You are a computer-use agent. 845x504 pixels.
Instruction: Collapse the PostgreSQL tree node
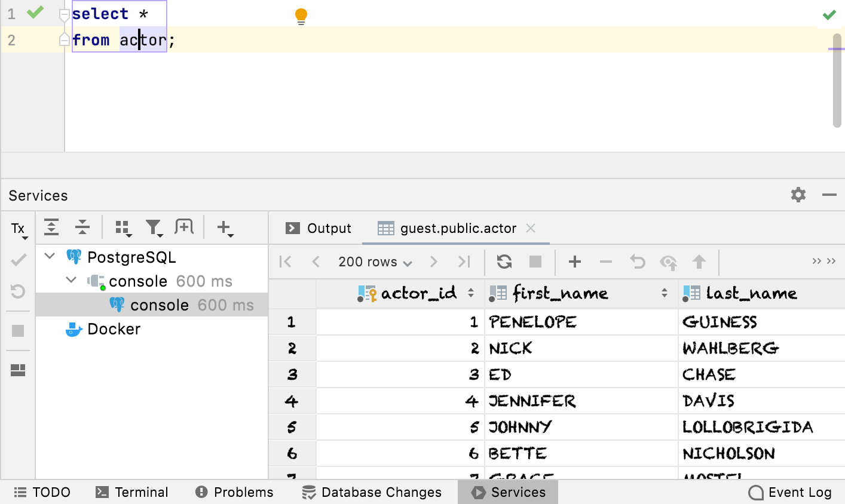tap(50, 257)
